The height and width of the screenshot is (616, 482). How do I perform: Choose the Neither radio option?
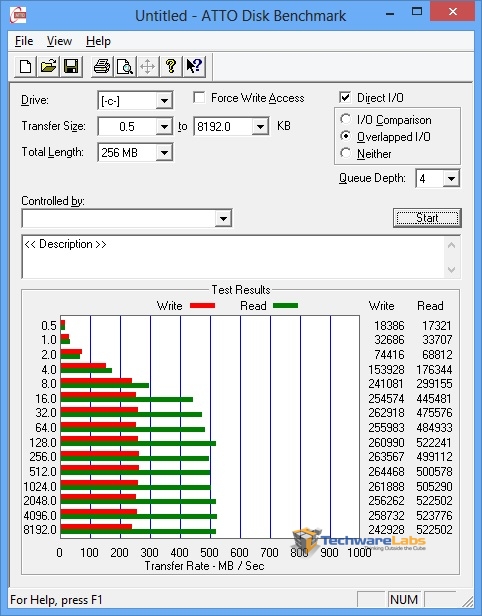(x=346, y=153)
